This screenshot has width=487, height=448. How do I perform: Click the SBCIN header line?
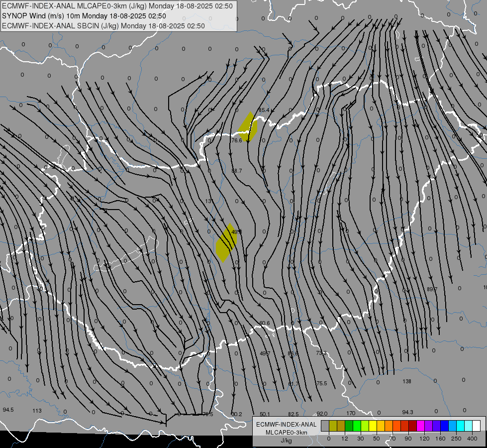[x=103, y=26]
